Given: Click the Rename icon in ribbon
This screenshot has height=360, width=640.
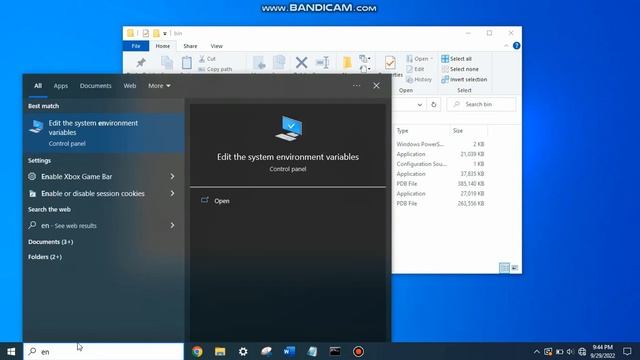Looking at the screenshot, I should click(322, 62).
